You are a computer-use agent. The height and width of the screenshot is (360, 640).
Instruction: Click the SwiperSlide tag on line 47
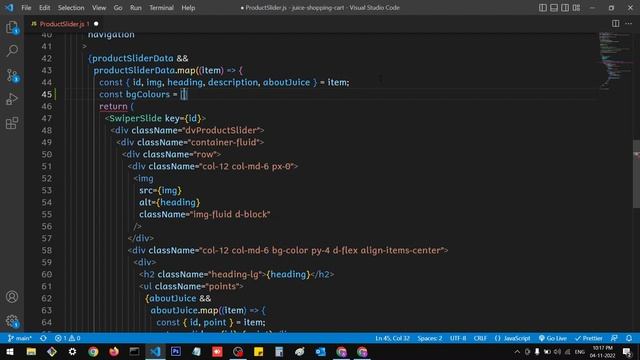pos(135,118)
